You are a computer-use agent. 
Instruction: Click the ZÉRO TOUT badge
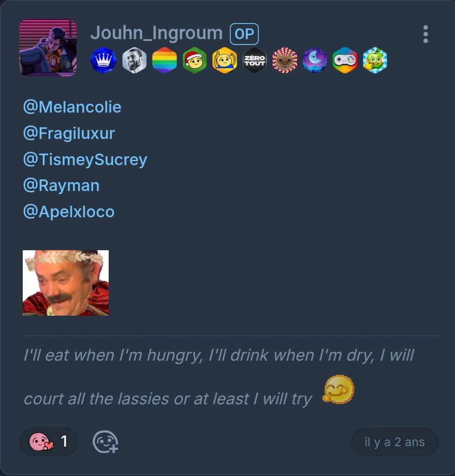click(254, 60)
